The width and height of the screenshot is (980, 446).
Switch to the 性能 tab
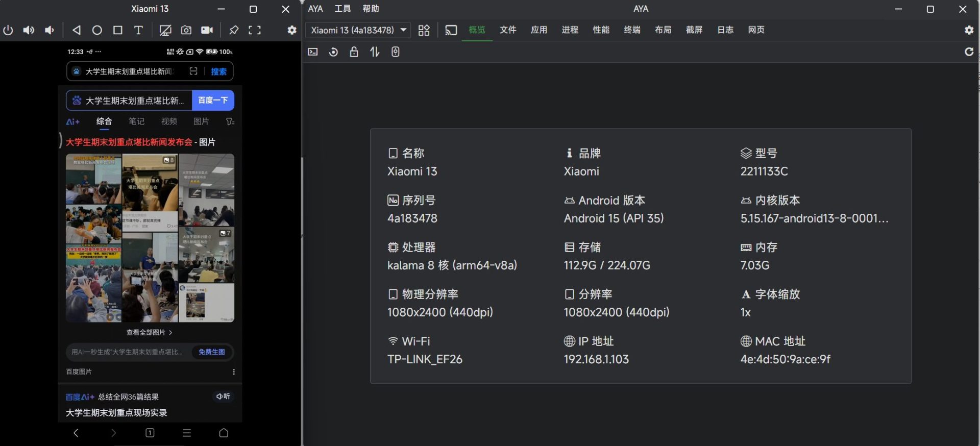click(601, 30)
